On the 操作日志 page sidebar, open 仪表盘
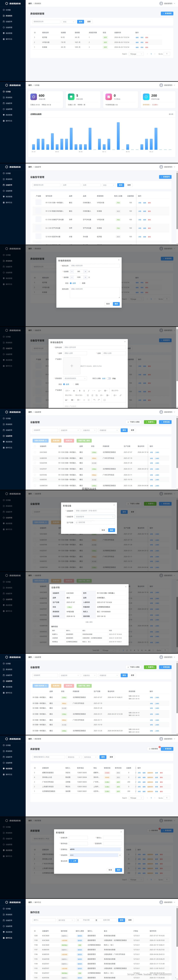Screen dimensions: 178x980 [x=8, y=908]
